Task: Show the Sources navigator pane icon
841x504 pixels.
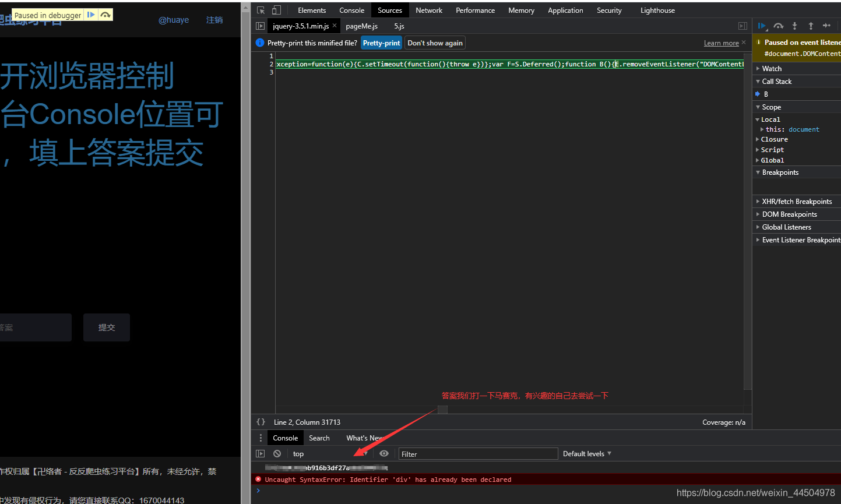Action: (x=260, y=26)
